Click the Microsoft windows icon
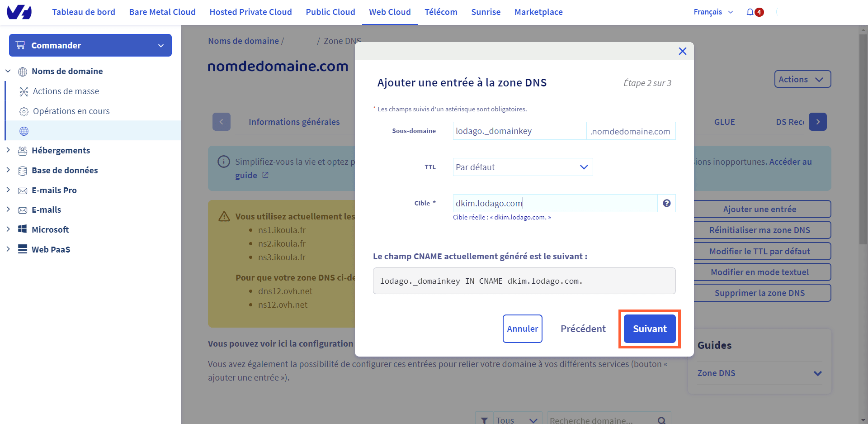This screenshot has height=424, width=868. [x=23, y=229]
